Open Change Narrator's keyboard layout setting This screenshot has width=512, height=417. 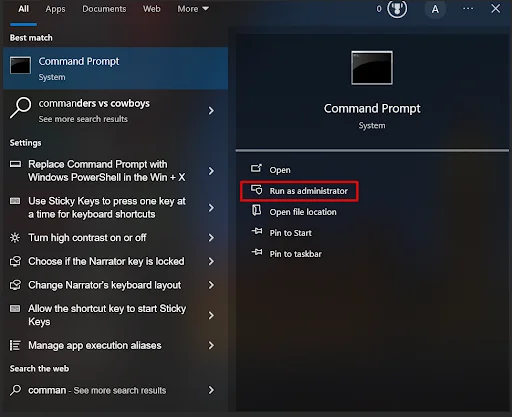[x=116, y=285]
